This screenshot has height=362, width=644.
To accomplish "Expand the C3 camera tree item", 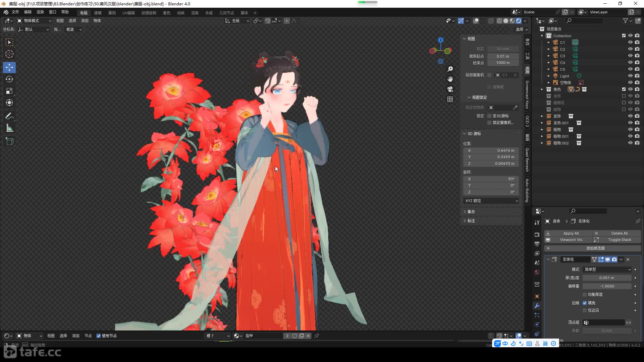I will tap(548, 56).
